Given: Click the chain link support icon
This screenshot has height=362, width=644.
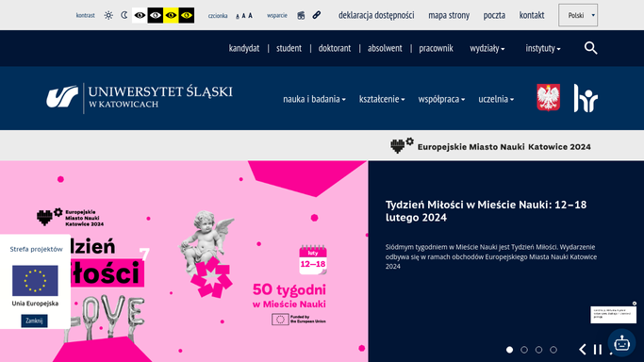Looking at the screenshot, I should 316,15.
